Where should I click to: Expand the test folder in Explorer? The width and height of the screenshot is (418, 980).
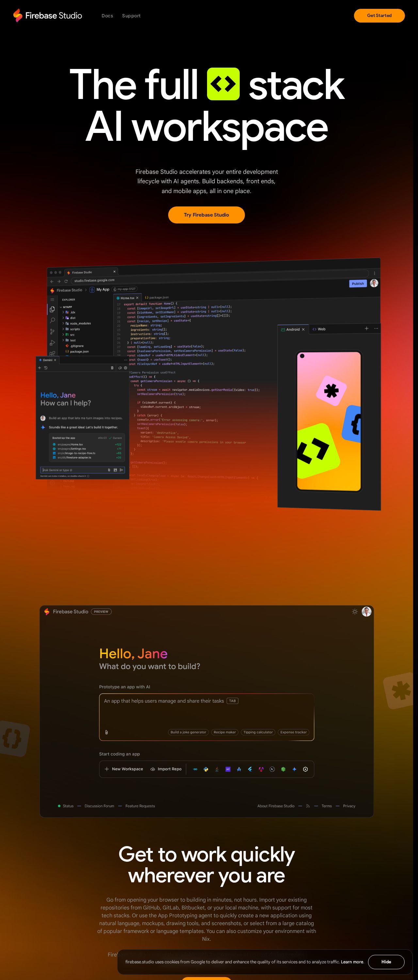coord(70,340)
